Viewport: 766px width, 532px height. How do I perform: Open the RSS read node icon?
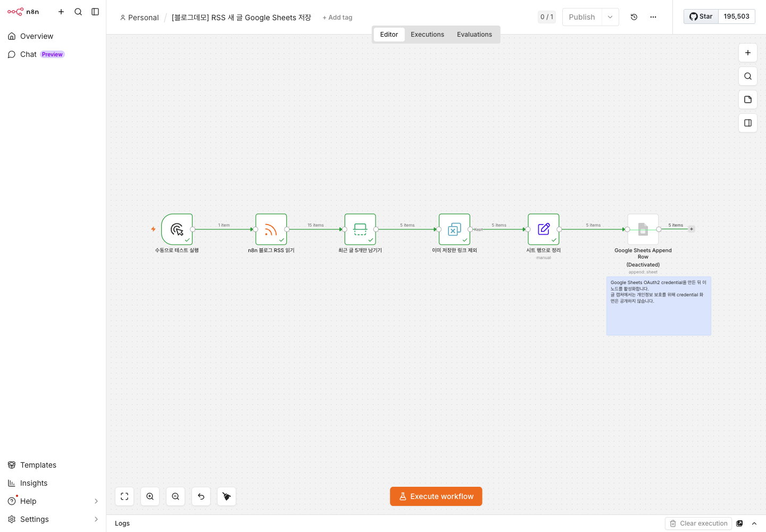[x=271, y=229]
